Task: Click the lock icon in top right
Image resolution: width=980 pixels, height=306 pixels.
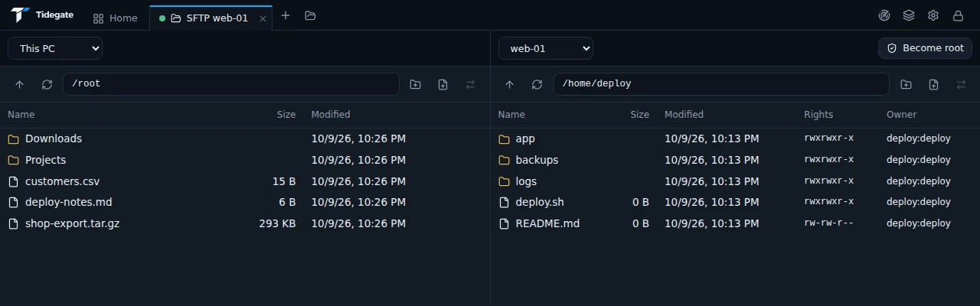Action: 958,15
